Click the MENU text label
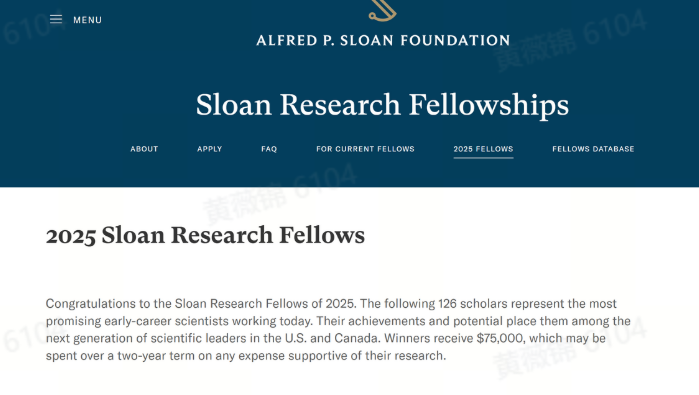Image resolution: width=699 pixels, height=395 pixels. coord(87,20)
